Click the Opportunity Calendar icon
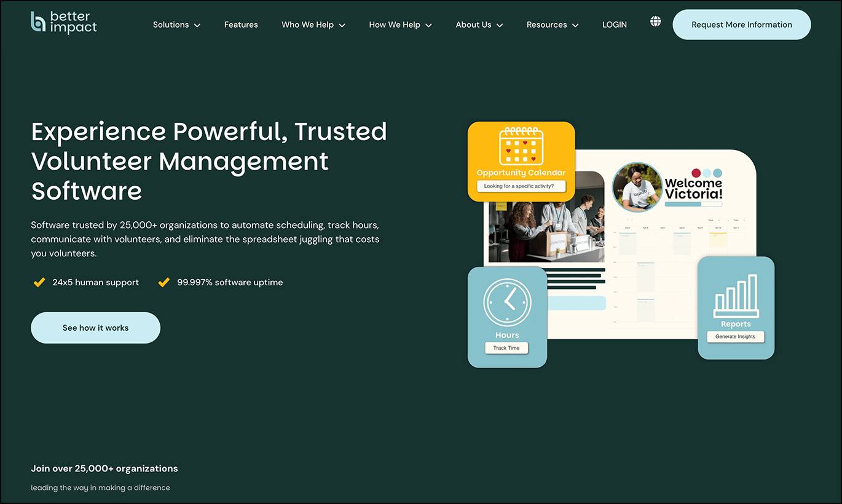This screenshot has height=504, width=842. tap(521, 146)
